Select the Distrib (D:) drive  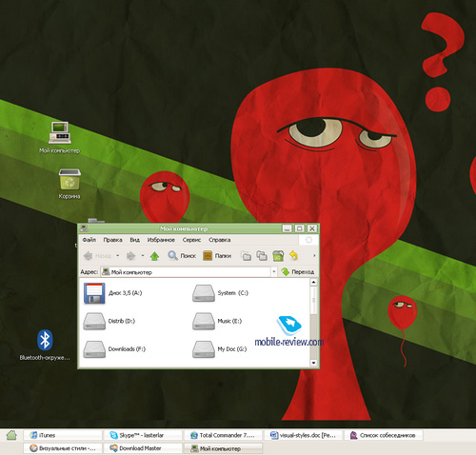109,321
